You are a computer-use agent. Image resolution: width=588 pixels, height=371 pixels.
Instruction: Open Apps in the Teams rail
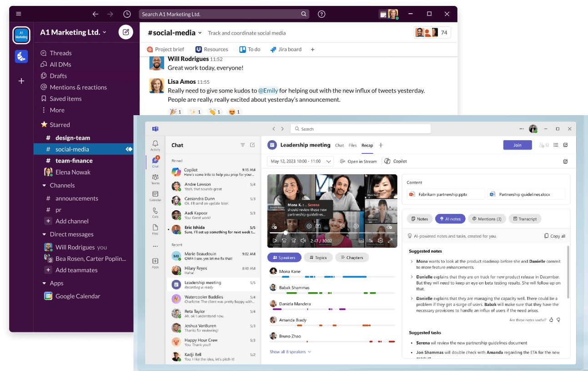[156, 263]
